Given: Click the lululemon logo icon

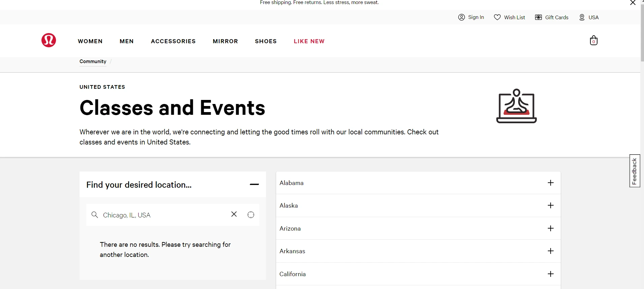Looking at the screenshot, I should pos(49,40).
